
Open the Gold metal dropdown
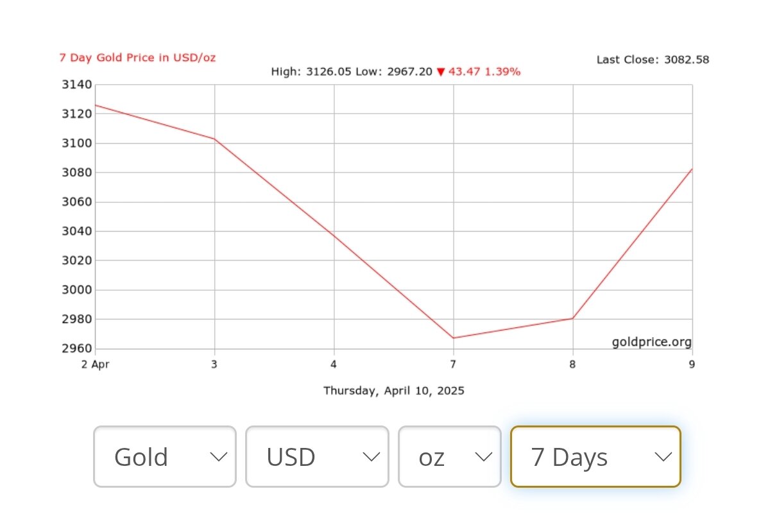click(165, 457)
